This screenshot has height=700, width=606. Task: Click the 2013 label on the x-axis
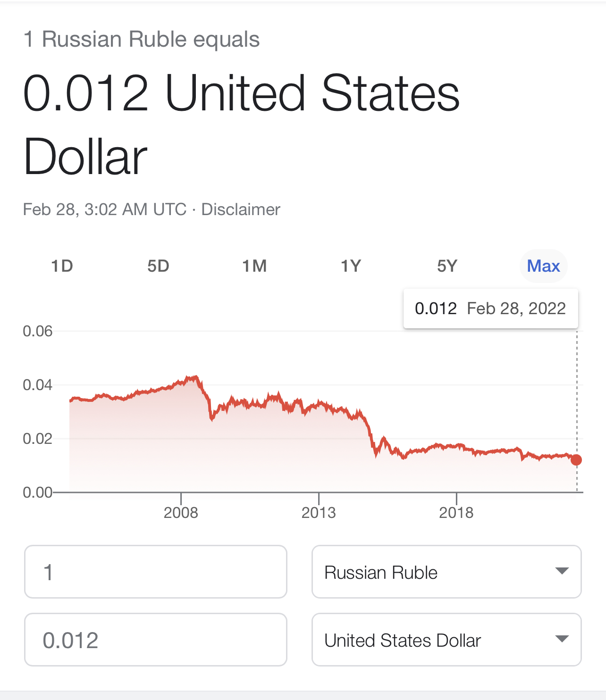coord(319,513)
